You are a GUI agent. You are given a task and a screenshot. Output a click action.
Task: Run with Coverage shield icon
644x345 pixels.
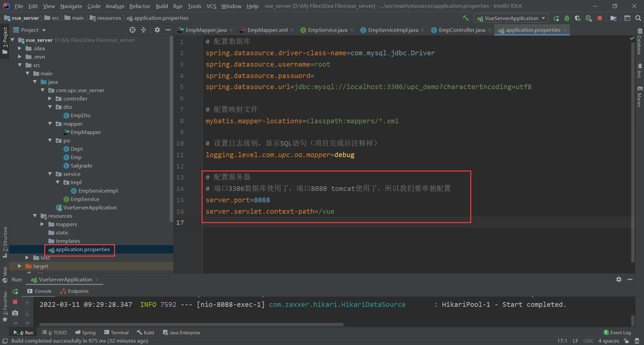click(x=578, y=18)
